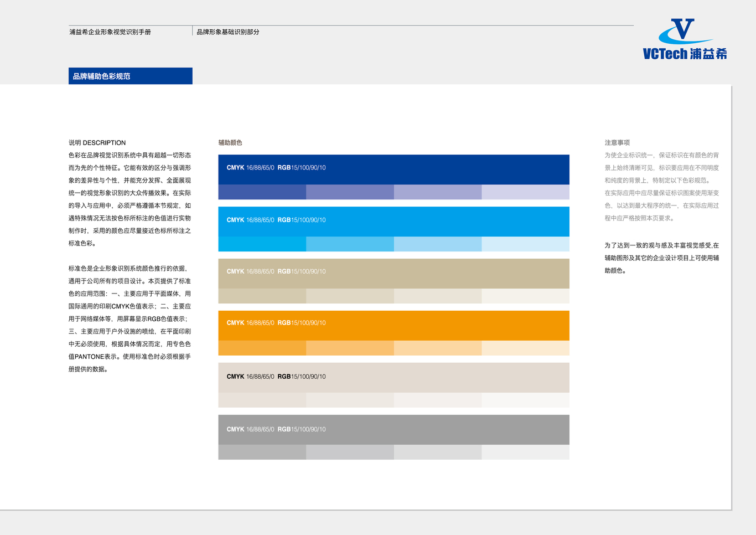Click CMYK/RGB label on orange swatch
This screenshot has width=756, height=535.
point(276,323)
